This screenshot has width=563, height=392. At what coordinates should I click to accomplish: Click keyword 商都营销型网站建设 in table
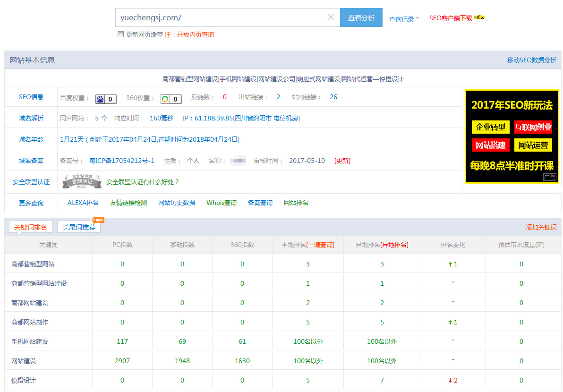pyautogui.click(x=39, y=283)
